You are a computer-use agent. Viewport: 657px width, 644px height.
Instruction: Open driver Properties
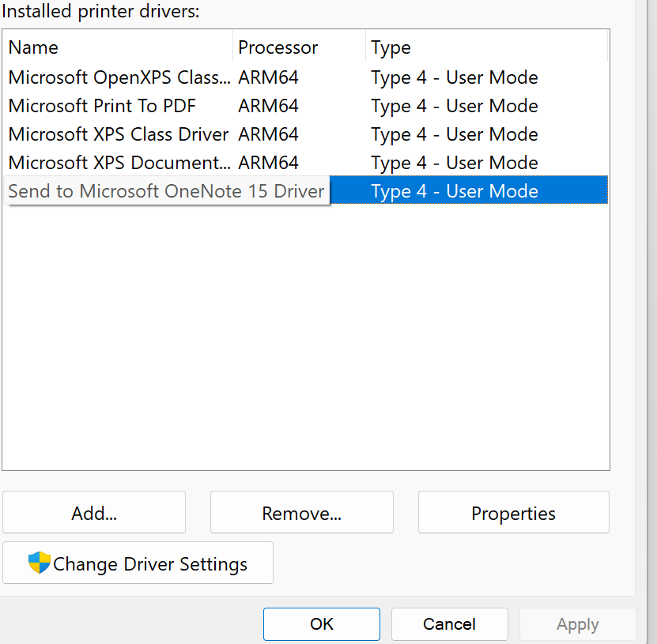tap(514, 512)
